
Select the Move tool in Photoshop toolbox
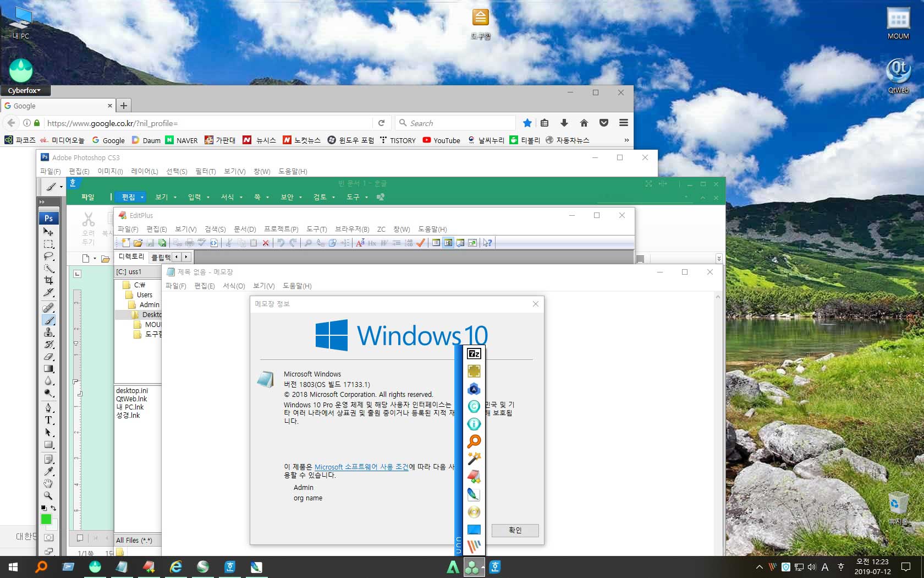tap(48, 232)
